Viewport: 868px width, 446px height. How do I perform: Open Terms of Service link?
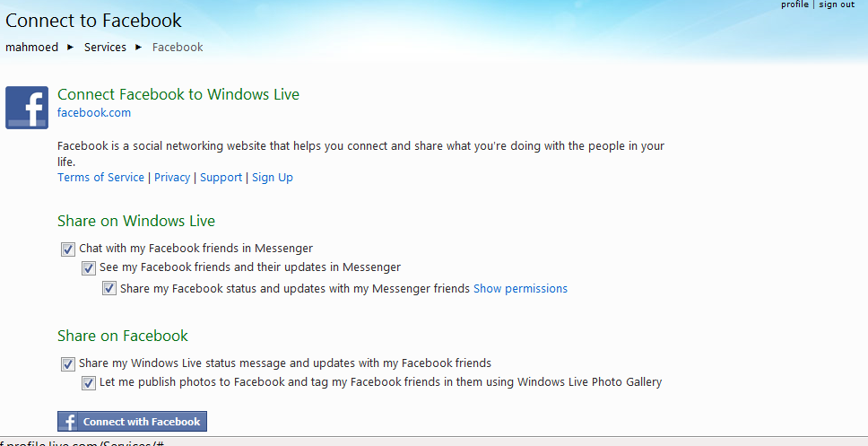[x=100, y=178]
